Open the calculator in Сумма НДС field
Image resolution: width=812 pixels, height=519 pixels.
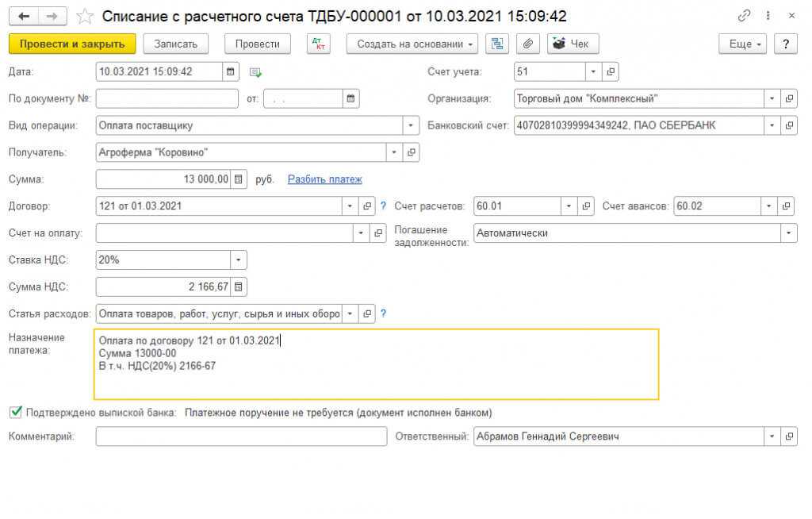[239, 286]
